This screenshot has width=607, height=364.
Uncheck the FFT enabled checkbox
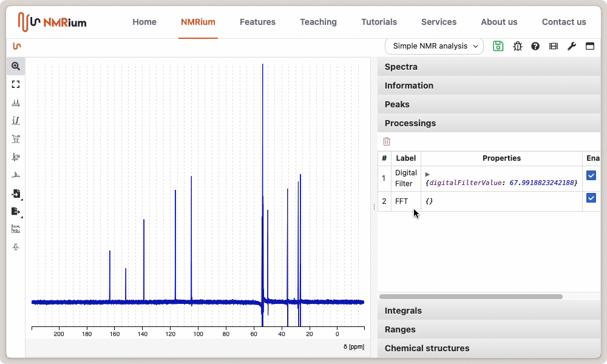[591, 198]
